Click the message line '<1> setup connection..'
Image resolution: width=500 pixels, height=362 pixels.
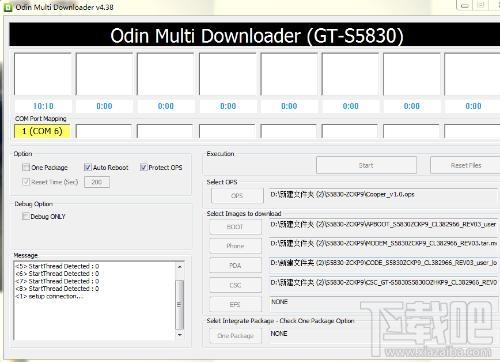pos(49,296)
